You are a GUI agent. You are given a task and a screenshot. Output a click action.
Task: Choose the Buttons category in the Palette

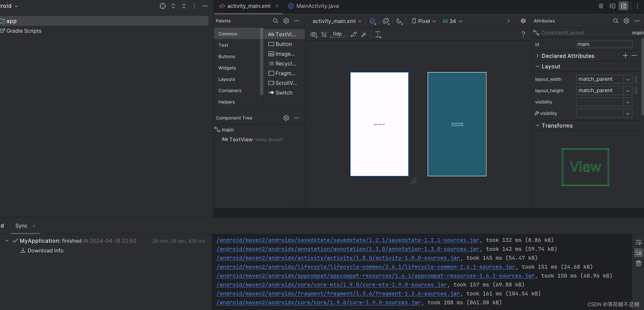[227, 56]
